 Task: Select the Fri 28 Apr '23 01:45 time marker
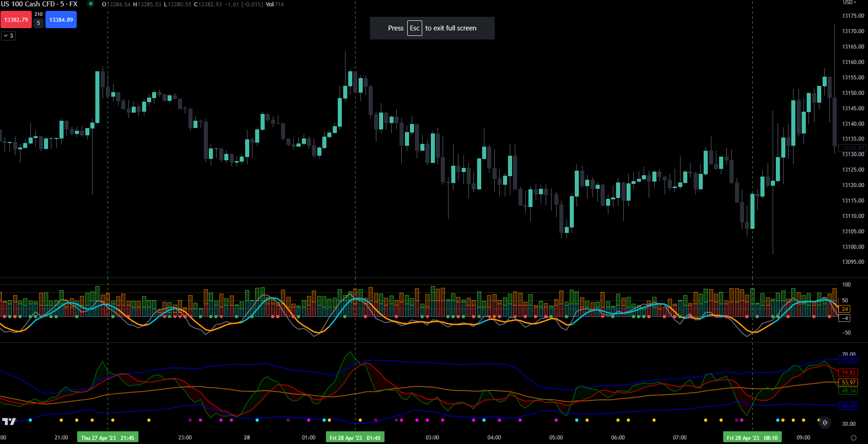point(355,438)
